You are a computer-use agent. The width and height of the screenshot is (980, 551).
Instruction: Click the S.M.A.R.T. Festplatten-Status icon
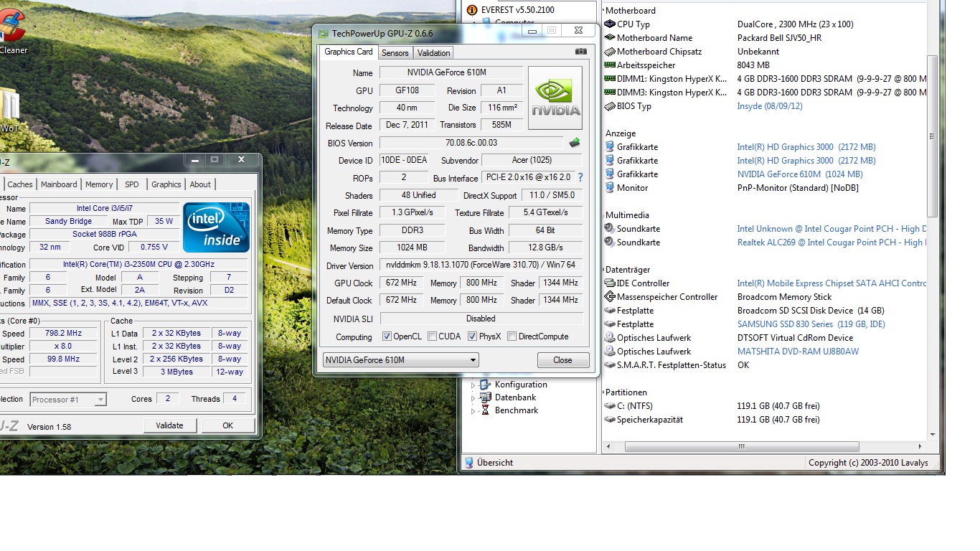point(610,365)
